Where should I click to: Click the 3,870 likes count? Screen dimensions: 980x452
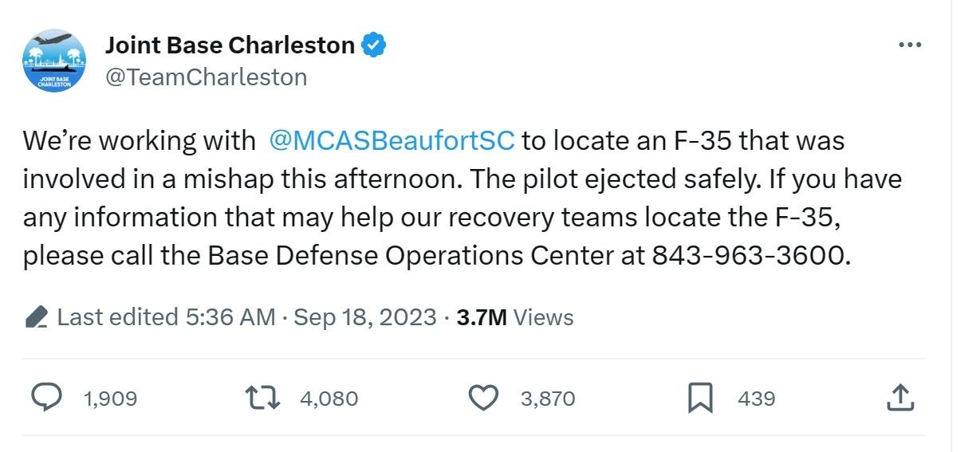[548, 398]
